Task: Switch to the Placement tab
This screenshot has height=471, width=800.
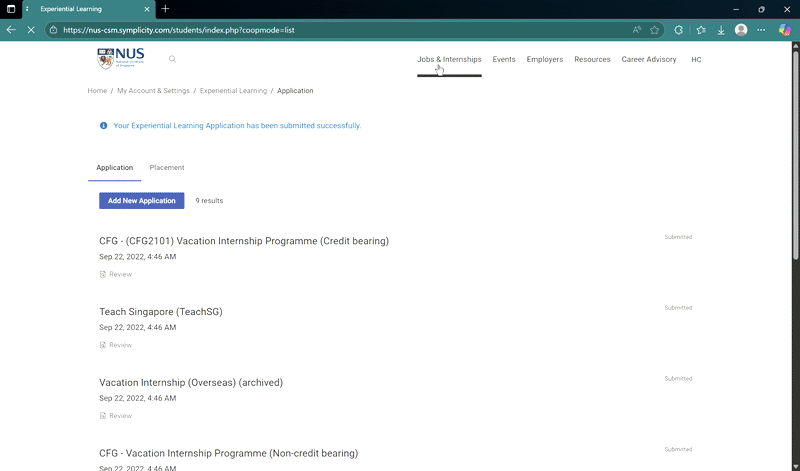Action: point(167,168)
